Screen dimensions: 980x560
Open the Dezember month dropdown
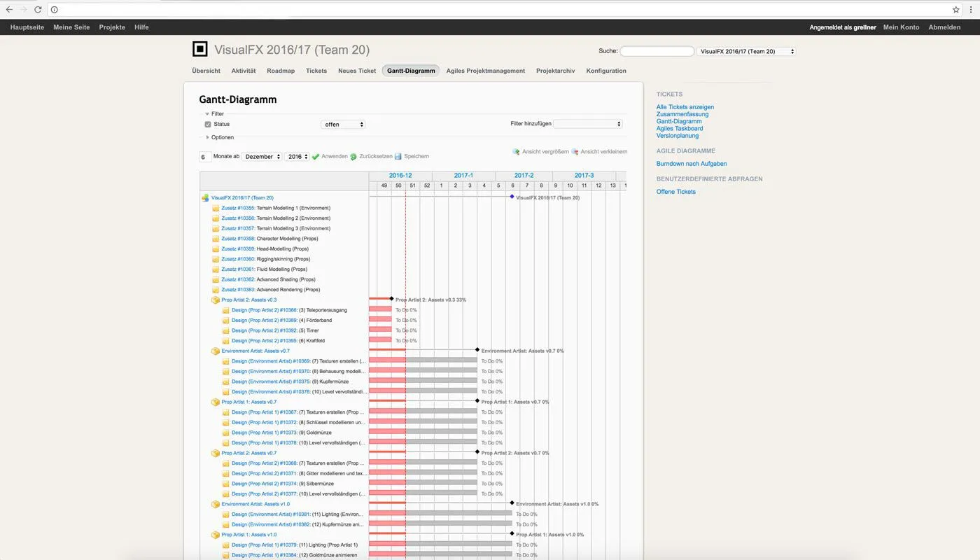262,157
